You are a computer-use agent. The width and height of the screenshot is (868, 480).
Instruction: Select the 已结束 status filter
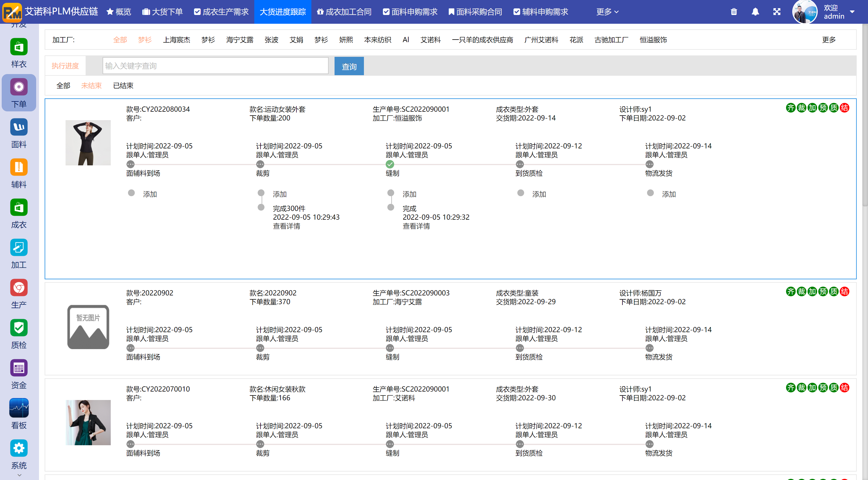[x=123, y=86]
